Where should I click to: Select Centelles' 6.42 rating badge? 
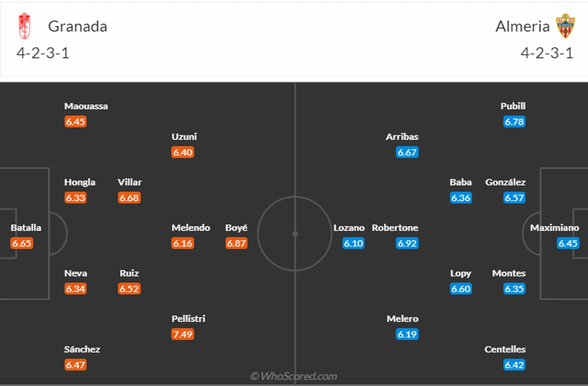[x=514, y=365]
